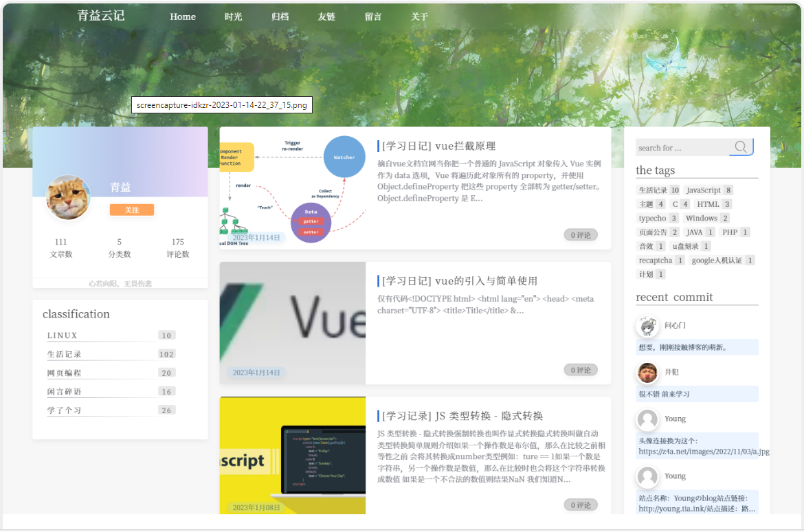
Task: Select the google人机认证 tag
Action: click(x=722, y=260)
